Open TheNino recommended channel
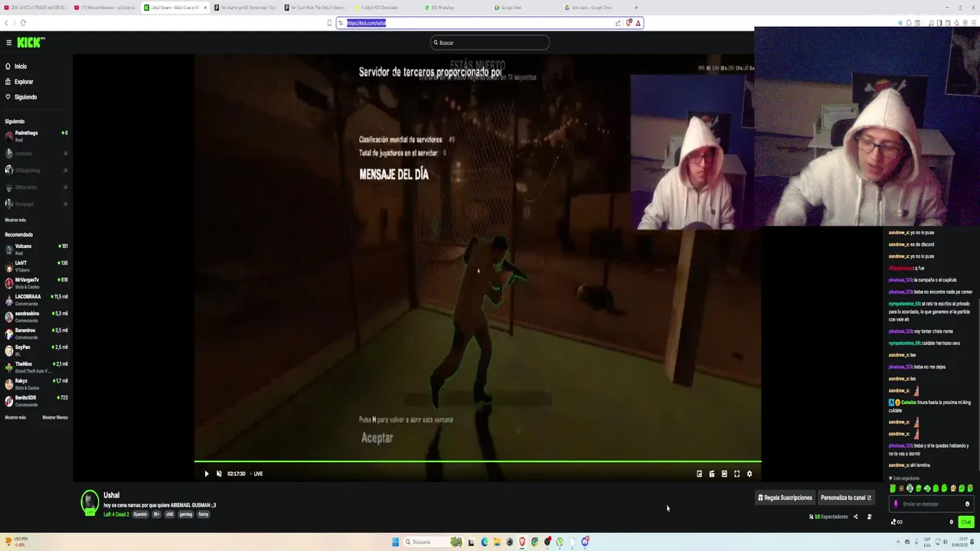Viewport: 980px width, 551px height. tap(36, 367)
